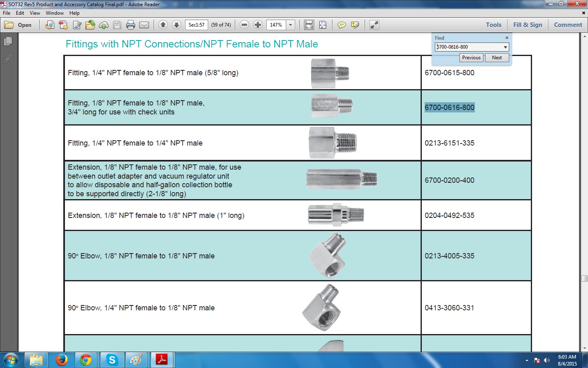The image size is (588, 368).
Task: Click the upload to cloud icon
Action: pos(104,25)
